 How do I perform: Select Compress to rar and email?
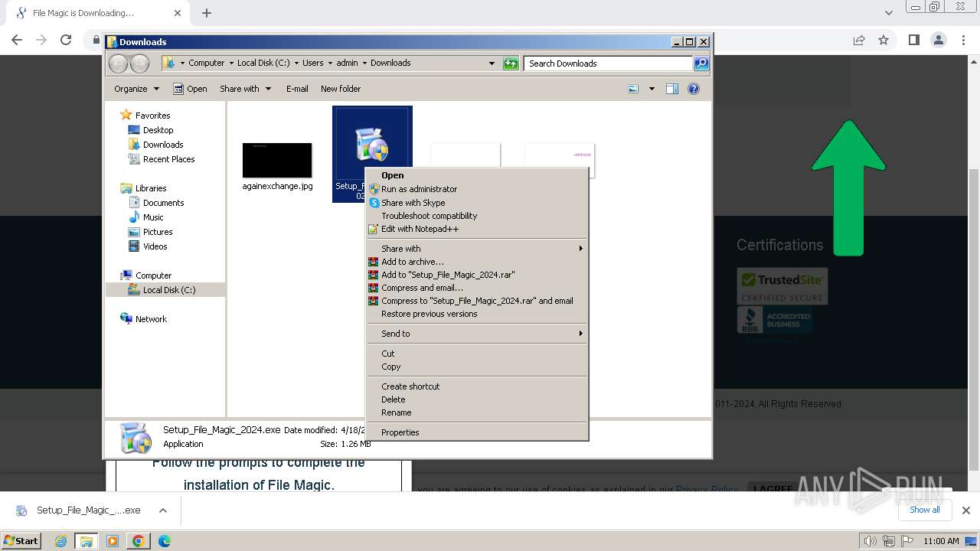477,301
